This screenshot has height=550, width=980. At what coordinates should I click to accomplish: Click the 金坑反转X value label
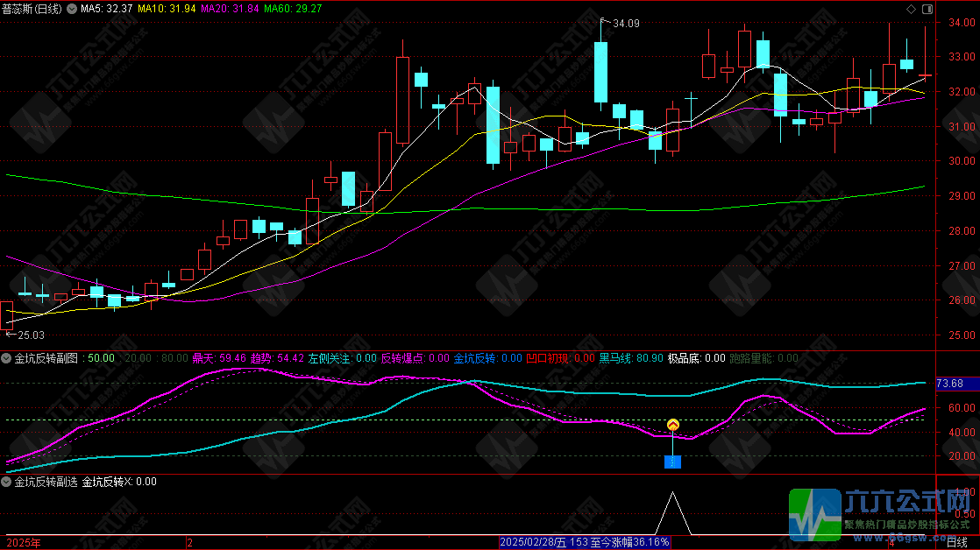tap(119, 481)
